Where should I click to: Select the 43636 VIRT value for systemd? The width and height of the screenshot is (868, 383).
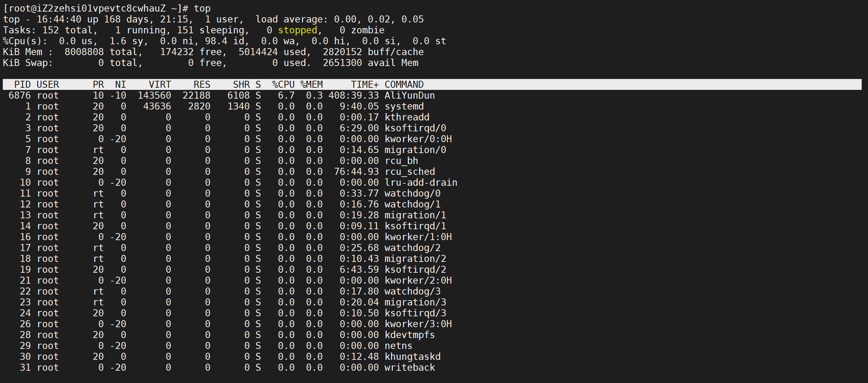[157, 106]
